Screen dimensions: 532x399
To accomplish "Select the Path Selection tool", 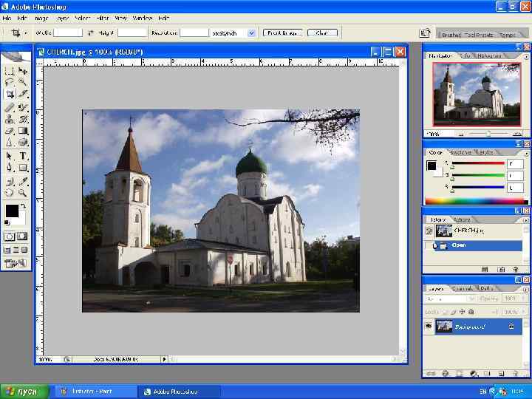I will coord(10,156).
